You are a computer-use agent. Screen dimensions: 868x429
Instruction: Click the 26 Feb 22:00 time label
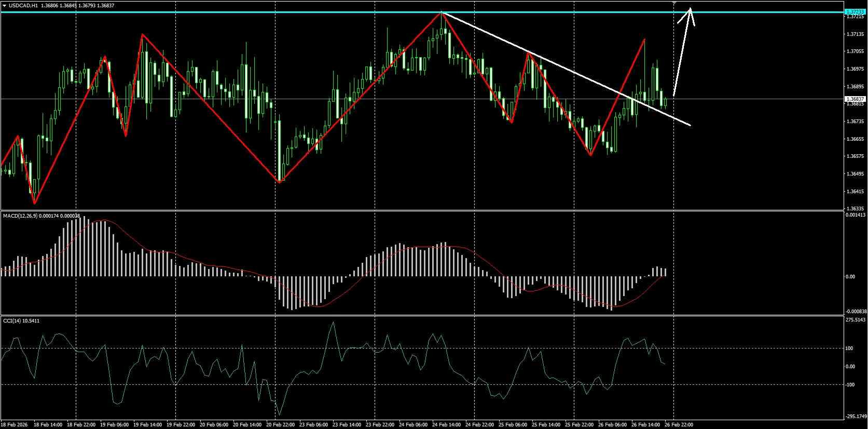(679, 424)
